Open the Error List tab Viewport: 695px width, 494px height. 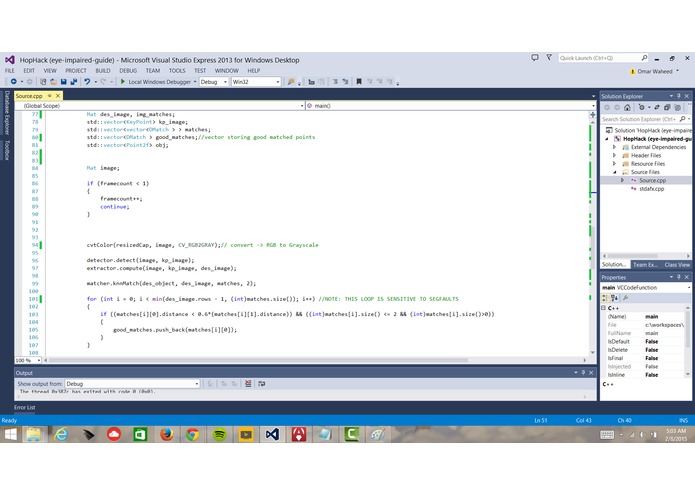coord(24,407)
